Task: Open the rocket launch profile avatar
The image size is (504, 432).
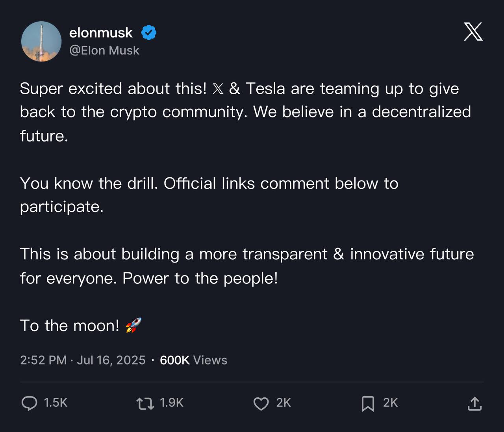Action: [41, 41]
